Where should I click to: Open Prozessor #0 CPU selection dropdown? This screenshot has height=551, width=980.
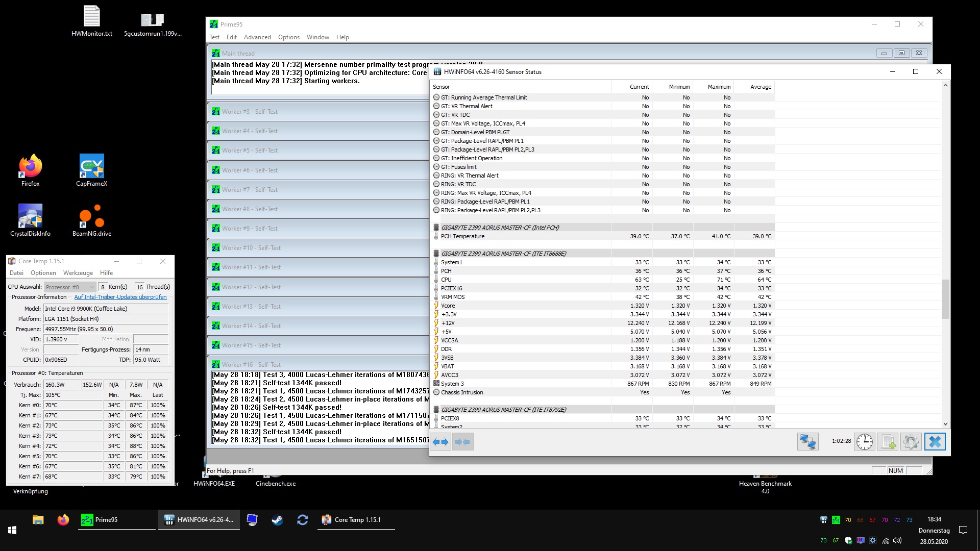click(x=70, y=287)
